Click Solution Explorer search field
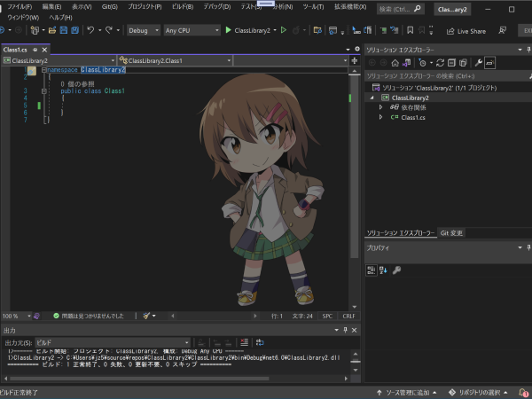 [447, 76]
